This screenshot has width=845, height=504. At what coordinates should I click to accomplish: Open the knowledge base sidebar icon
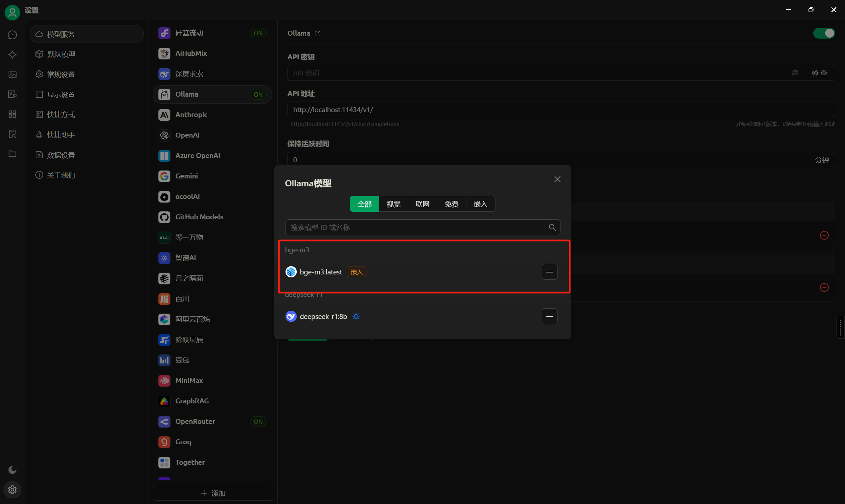[12, 134]
